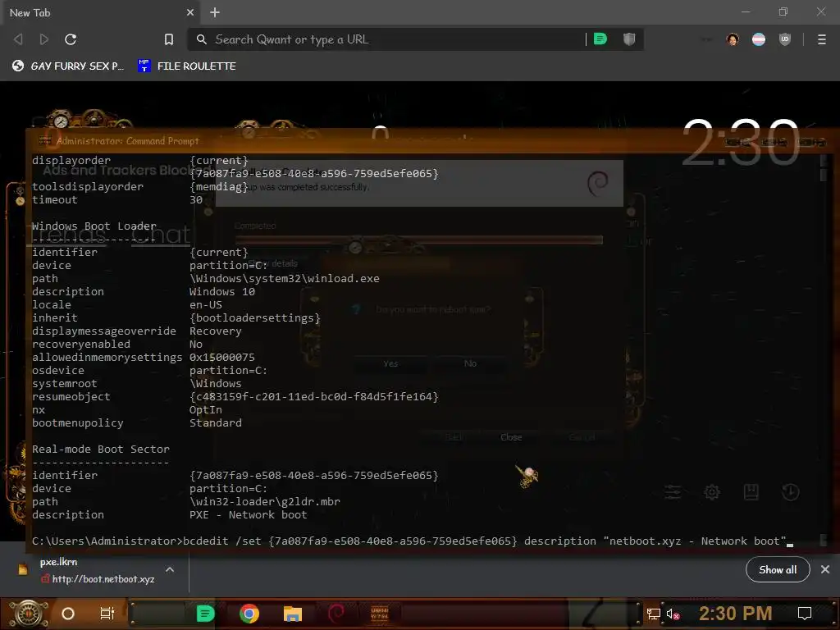Click the text \Windows\system32\winload.exe
Viewport: 840px width, 630px height.
285,279
